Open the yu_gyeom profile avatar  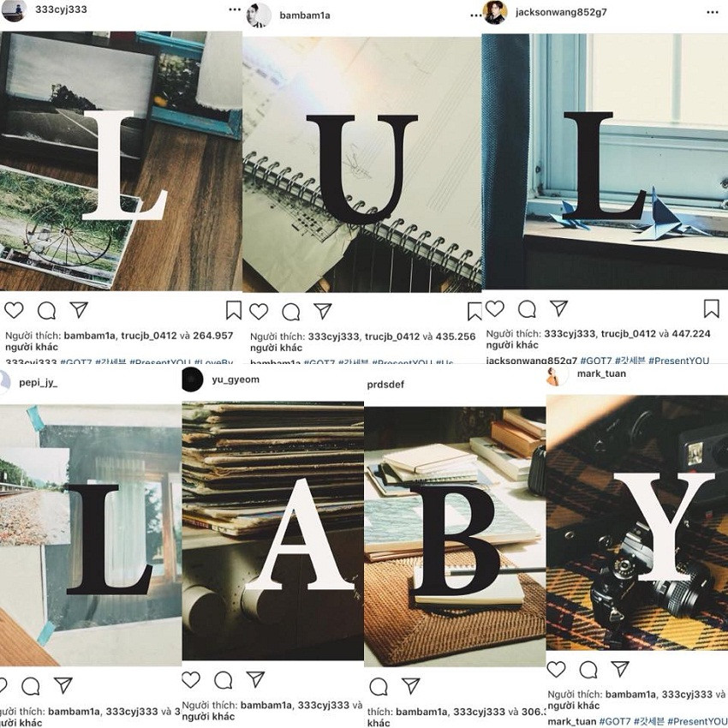pos(192,379)
